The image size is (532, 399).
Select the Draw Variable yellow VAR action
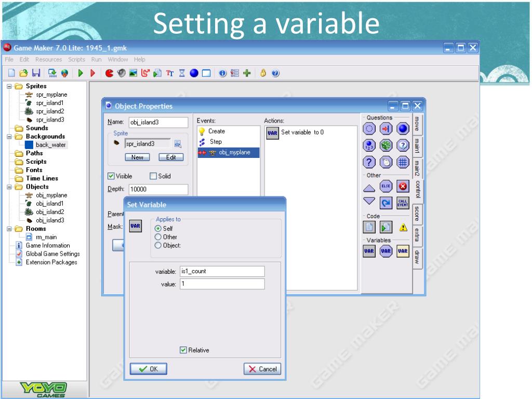pyautogui.click(x=403, y=251)
